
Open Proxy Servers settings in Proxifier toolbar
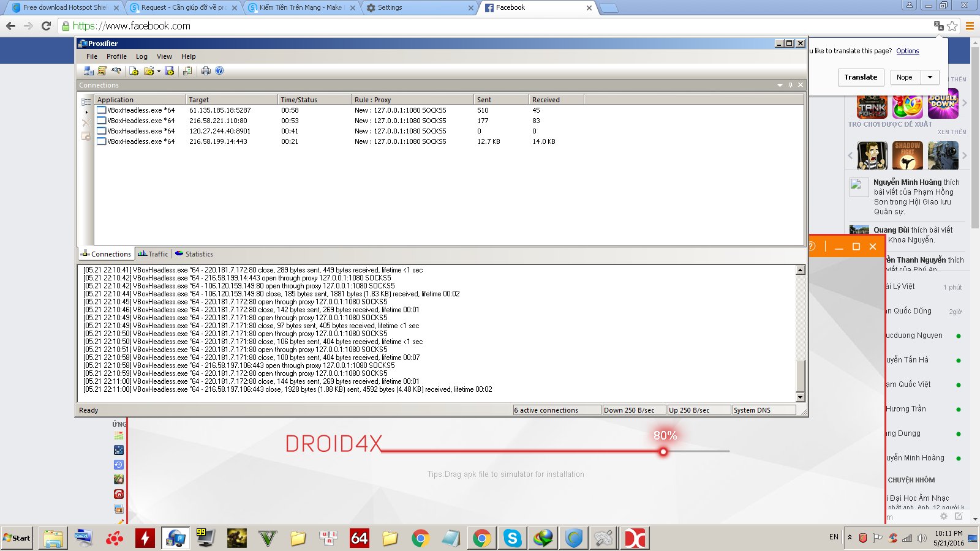[x=89, y=71]
